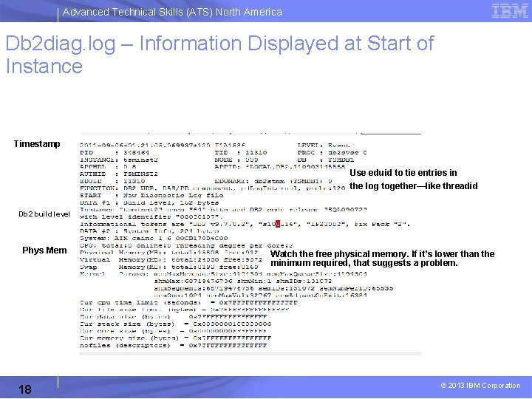Screen dimensions: 532x399
Task: Click the "System: AIX" log line
Action: [154, 238]
